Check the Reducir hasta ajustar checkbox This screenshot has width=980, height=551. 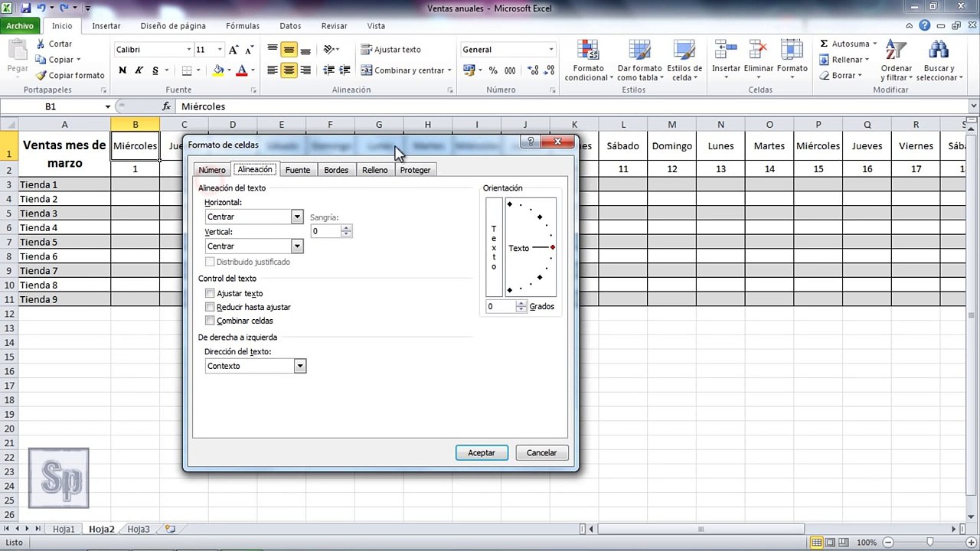(x=210, y=307)
